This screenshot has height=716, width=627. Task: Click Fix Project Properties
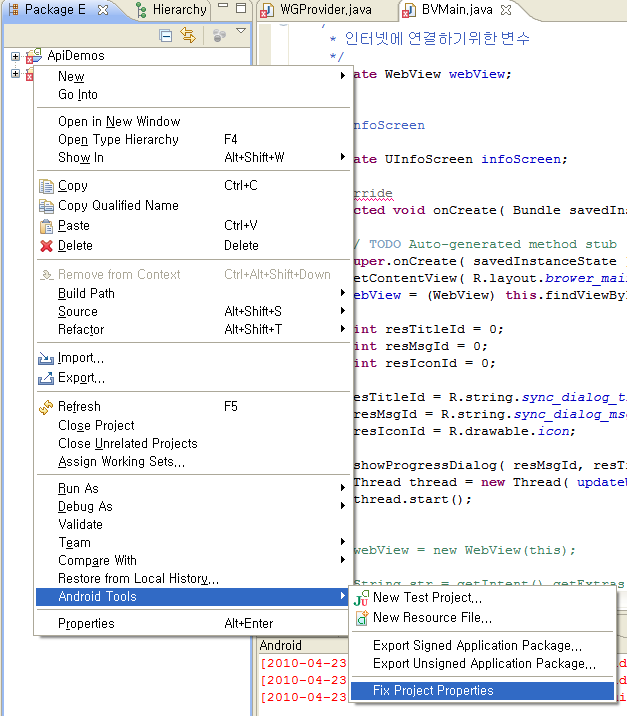click(x=482, y=690)
